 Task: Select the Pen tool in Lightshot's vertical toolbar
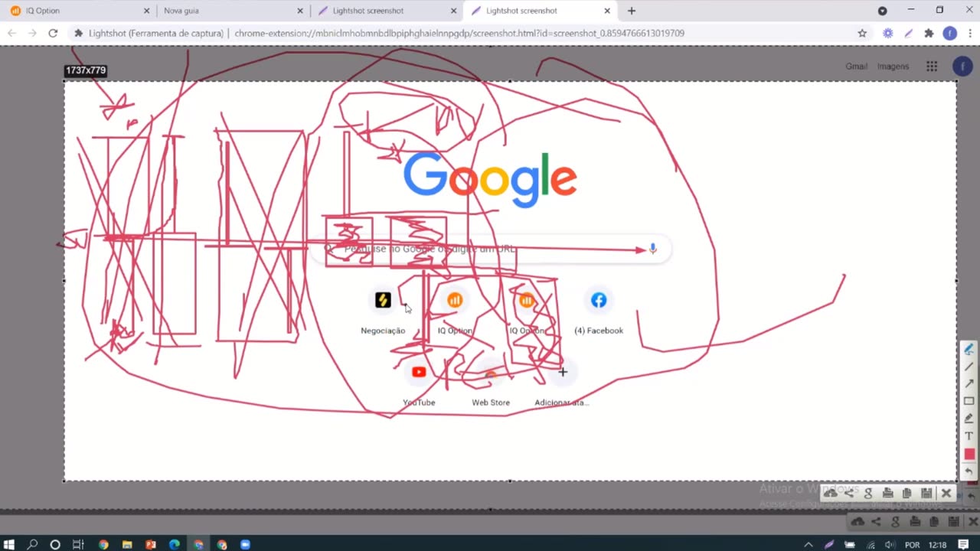coord(969,349)
